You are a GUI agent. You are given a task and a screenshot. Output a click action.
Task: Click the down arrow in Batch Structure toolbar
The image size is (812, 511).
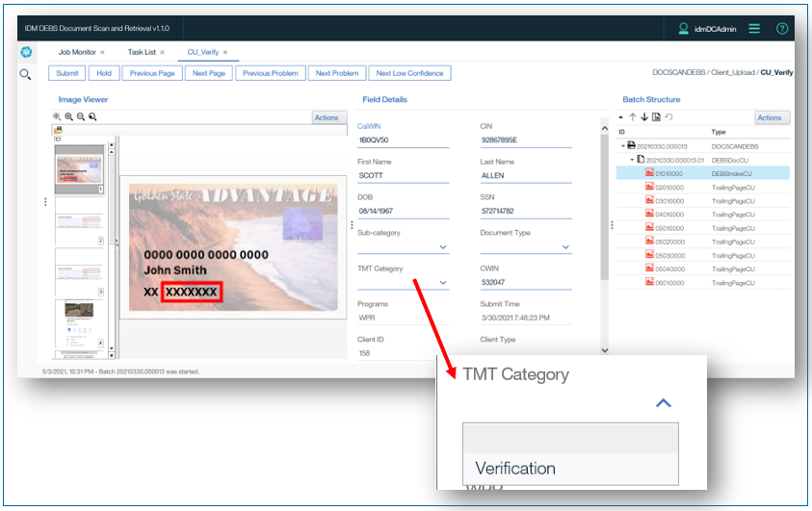click(x=644, y=117)
